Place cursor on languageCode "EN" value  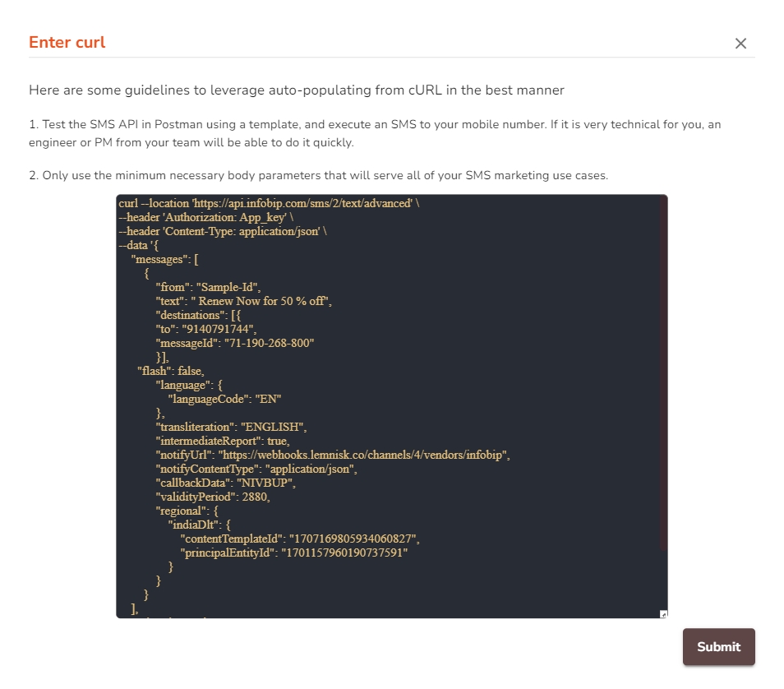tap(266, 399)
